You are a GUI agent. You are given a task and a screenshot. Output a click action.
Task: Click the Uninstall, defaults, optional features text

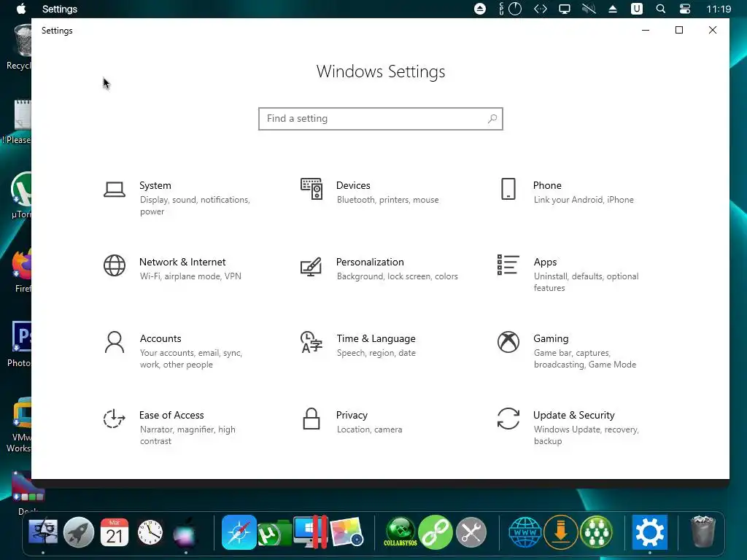[586, 282]
